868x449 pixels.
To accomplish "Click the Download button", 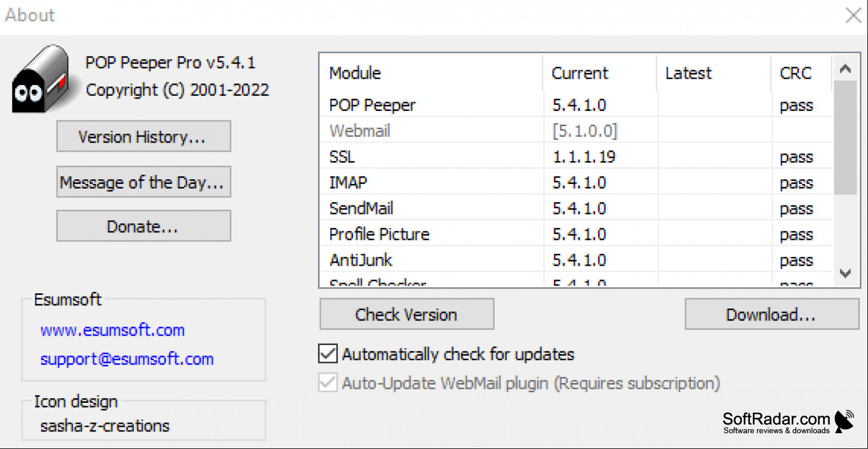I will point(772,314).
